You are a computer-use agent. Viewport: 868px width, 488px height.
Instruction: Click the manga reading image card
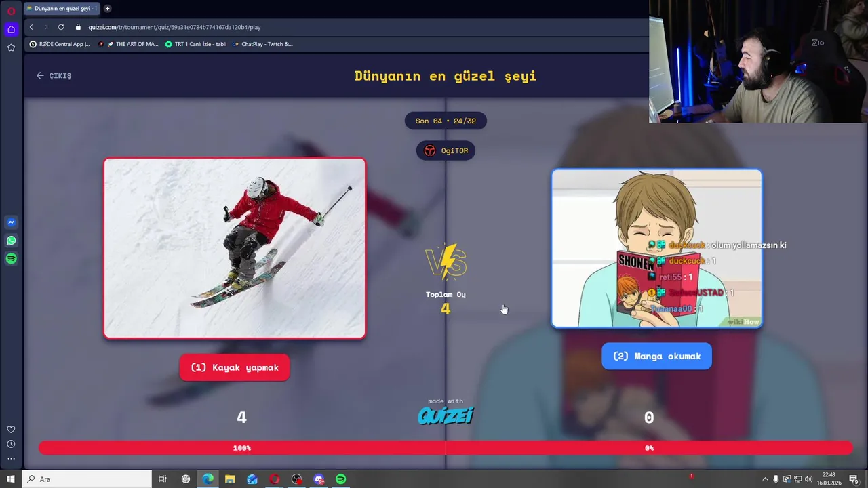pos(656,248)
